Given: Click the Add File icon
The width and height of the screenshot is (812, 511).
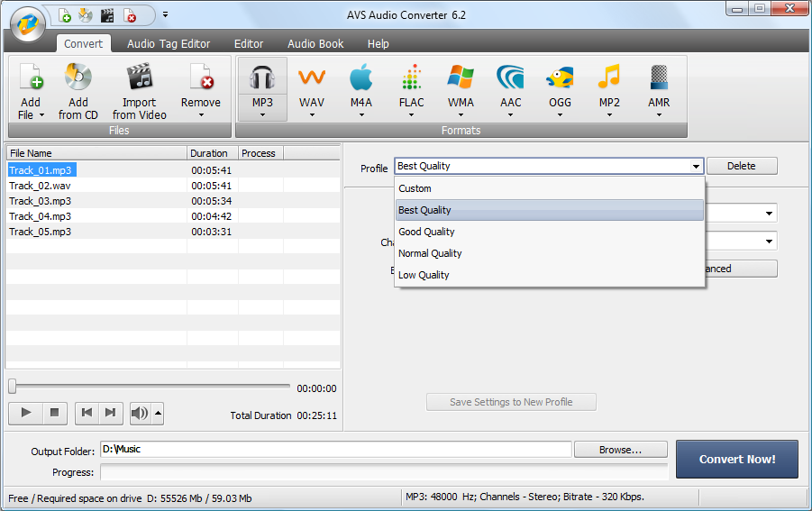Looking at the screenshot, I should (x=31, y=78).
